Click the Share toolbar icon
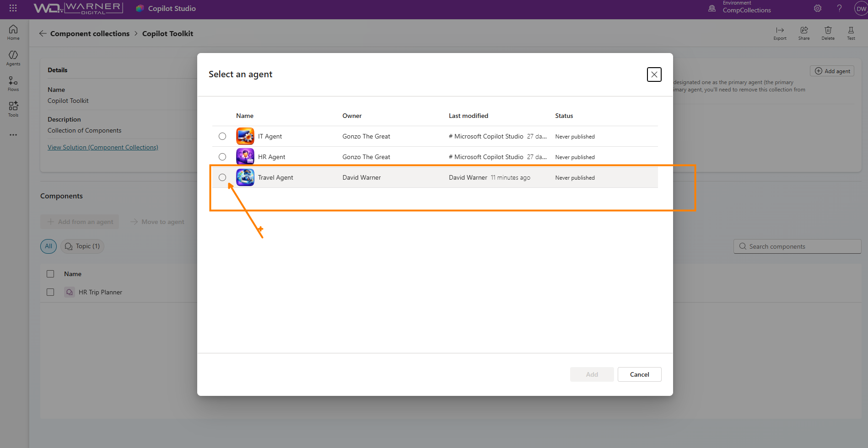Image resolution: width=868 pixels, height=448 pixels. 804,33
